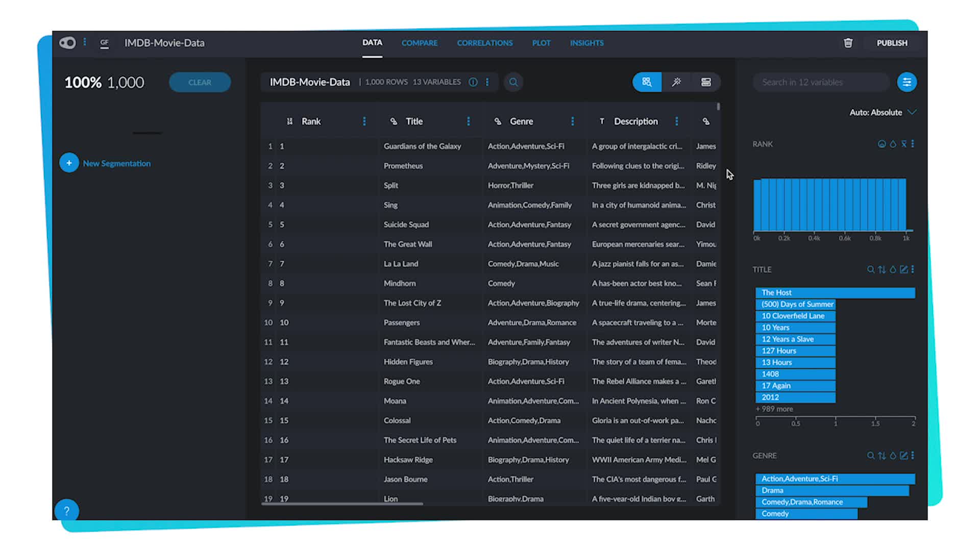Viewport: 980px width, 551px height.
Task: Click the '+ 989 more' link under TITLE
Action: 774,409
